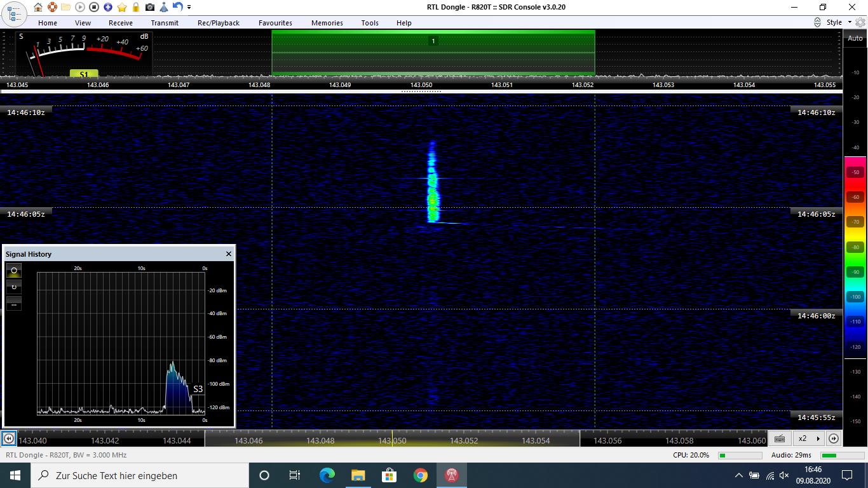Open the Windows Start menu

pyautogui.click(x=15, y=475)
